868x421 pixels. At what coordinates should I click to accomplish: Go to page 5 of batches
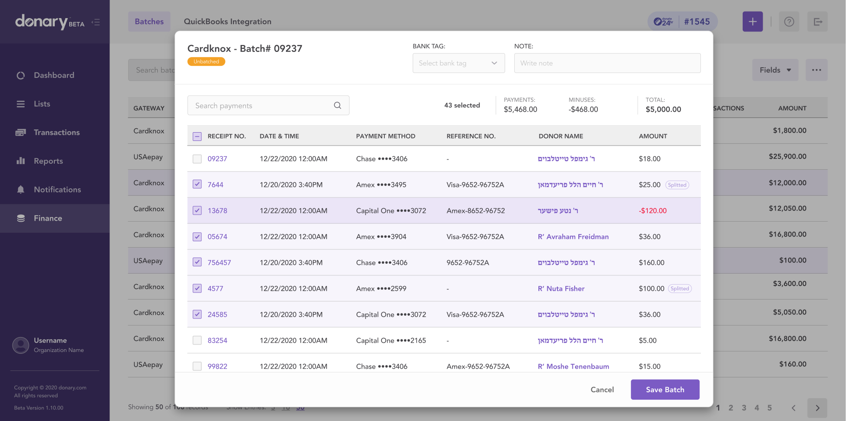pos(770,408)
